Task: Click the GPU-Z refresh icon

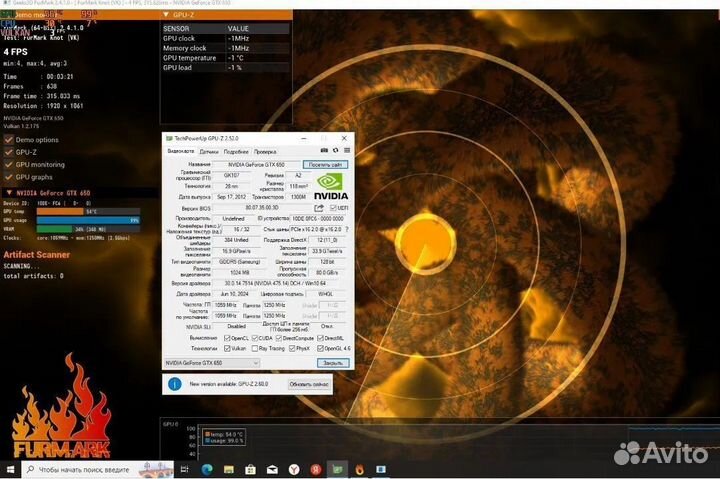Action: click(336, 150)
